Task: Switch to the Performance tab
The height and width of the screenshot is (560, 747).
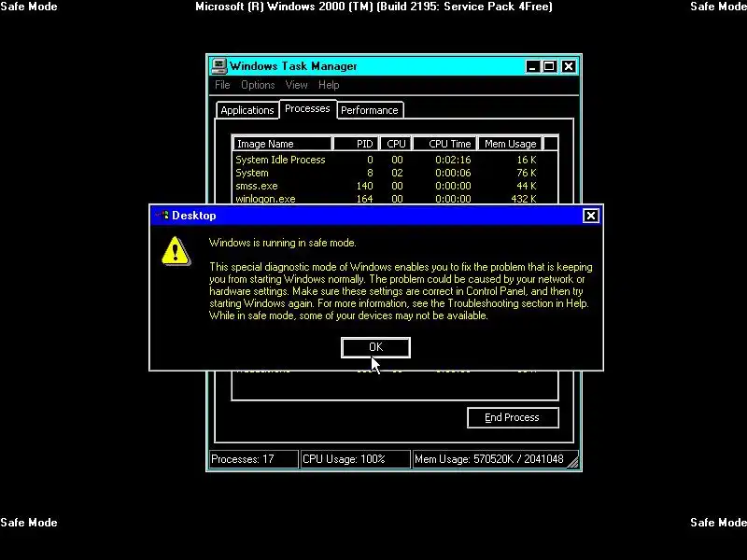Action: [370, 110]
